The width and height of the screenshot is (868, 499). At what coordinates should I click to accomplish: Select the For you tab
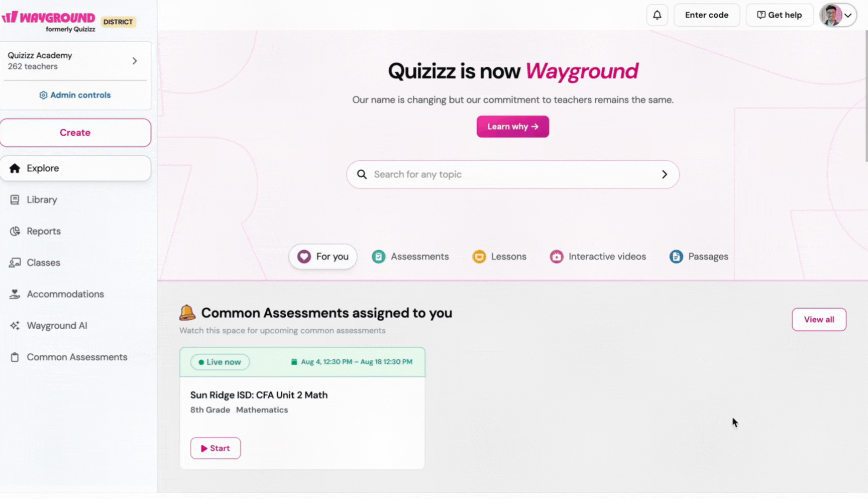coord(322,257)
